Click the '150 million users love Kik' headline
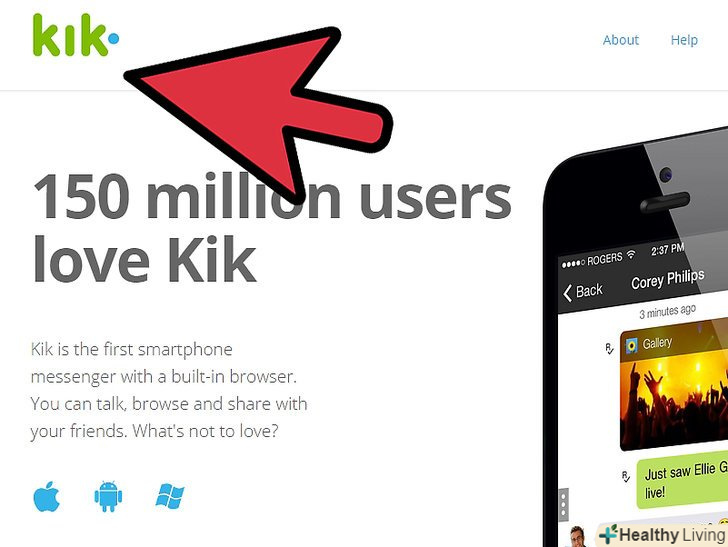This screenshot has height=547, width=728. click(272, 228)
